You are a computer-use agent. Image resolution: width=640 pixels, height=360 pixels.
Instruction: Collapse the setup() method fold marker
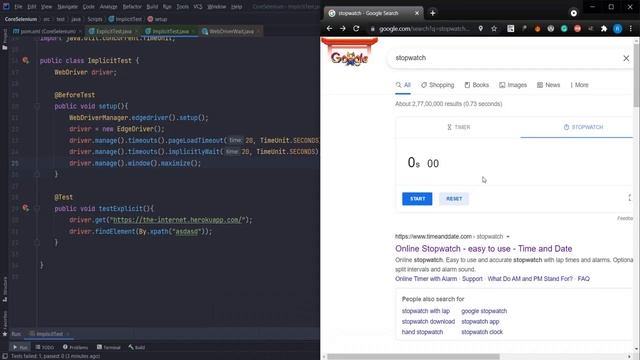pos(37,106)
